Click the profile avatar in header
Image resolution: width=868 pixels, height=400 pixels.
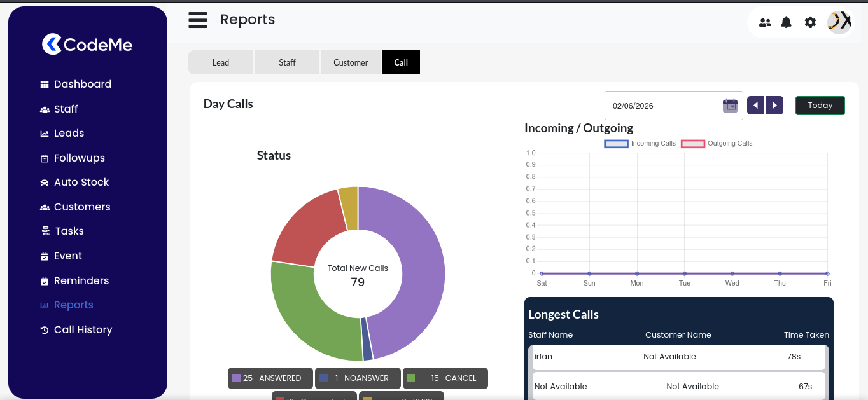pyautogui.click(x=839, y=22)
